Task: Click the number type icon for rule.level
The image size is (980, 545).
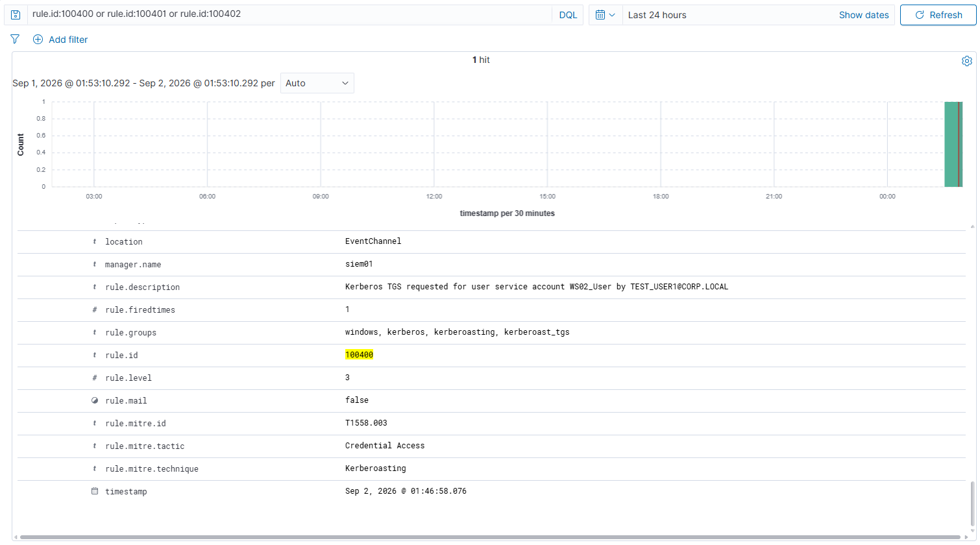Action: (x=95, y=378)
